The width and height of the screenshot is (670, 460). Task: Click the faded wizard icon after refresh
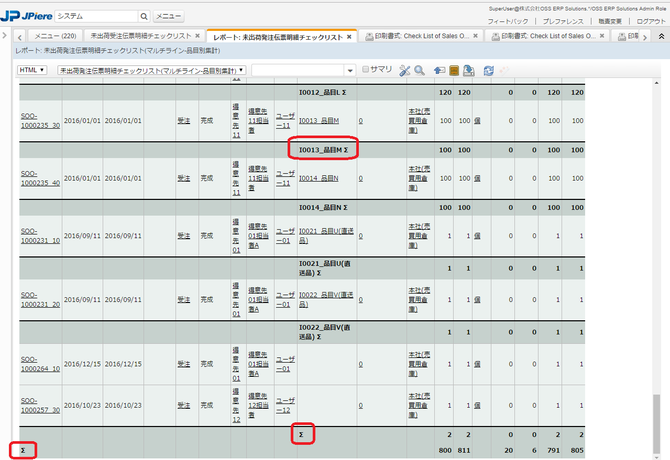(504, 70)
